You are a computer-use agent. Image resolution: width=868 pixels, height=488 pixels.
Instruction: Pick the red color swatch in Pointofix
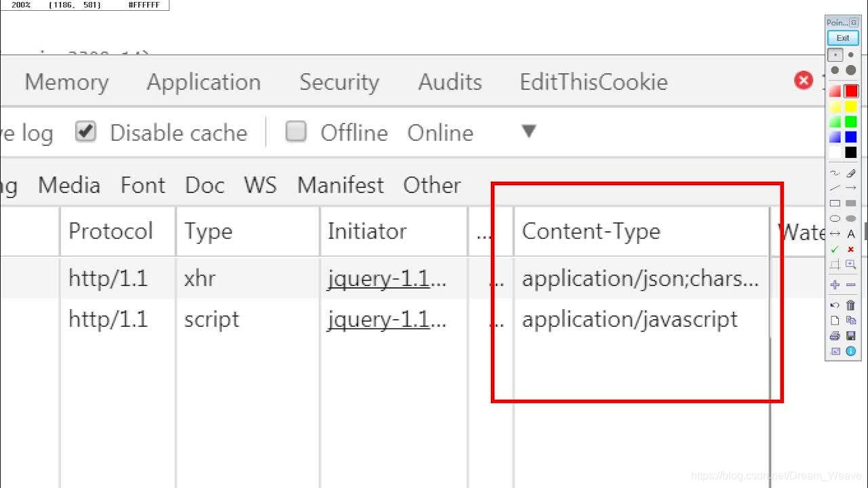point(851,91)
